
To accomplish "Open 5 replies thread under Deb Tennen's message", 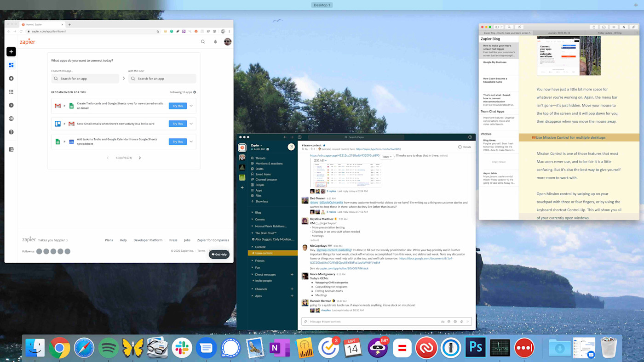I will 331,212.
